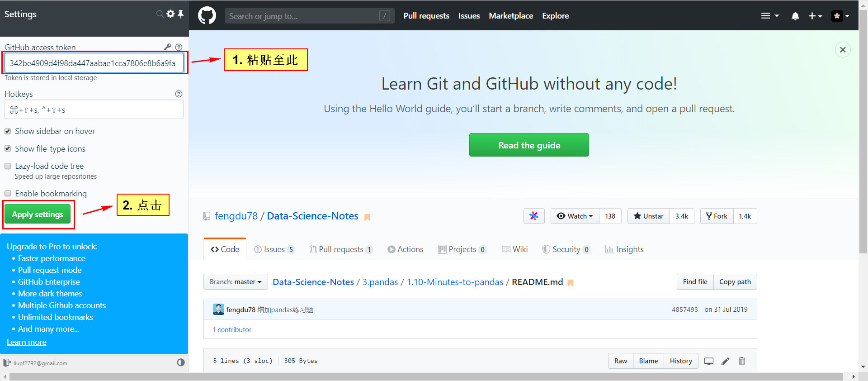
Task: Click the Blame button
Action: coord(648,361)
